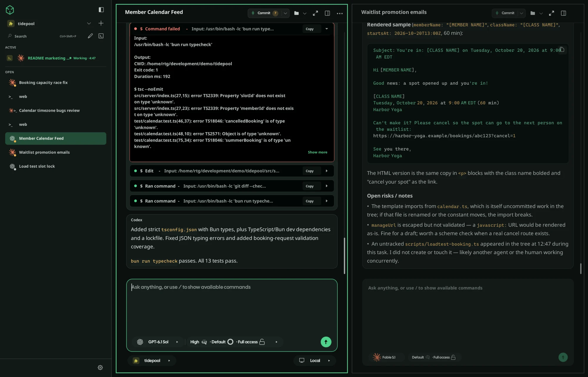The image size is (588, 377).
Task: Open Commit dropdown arrow in Waitlist promotion emails
Action: click(521, 13)
